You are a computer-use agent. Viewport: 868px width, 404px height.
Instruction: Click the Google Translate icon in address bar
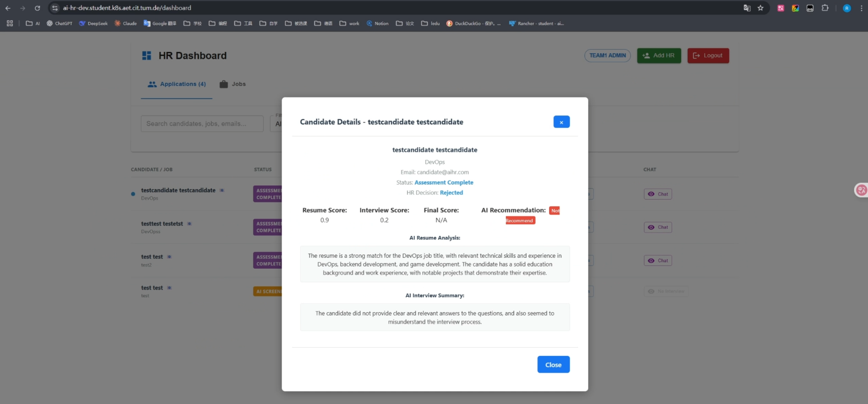[x=747, y=8]
